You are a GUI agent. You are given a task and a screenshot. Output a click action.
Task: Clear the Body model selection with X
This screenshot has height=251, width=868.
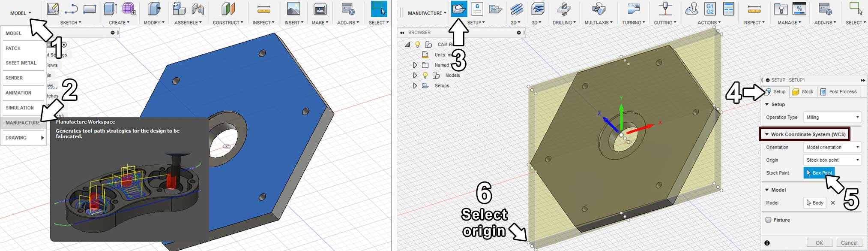point(833,203)
